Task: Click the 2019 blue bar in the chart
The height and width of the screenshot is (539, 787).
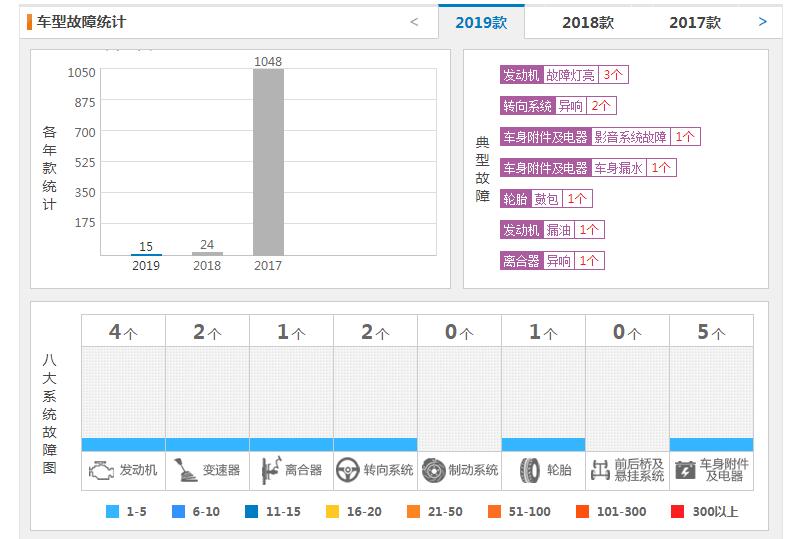Action: point(146,254)
